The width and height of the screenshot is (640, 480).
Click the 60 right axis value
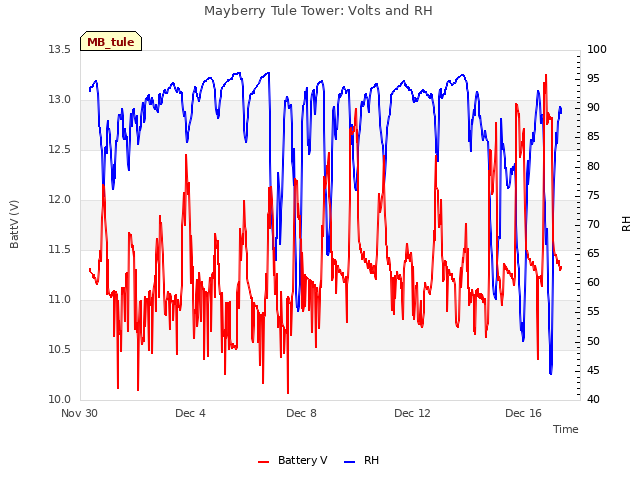click(x=593, y=282)
